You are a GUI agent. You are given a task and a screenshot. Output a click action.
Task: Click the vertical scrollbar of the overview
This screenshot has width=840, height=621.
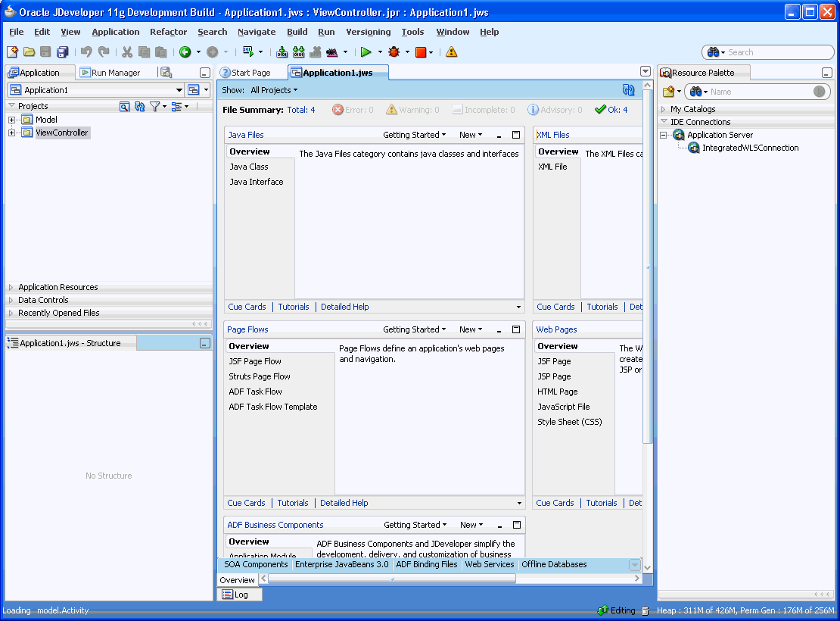pyautogui.click(x=647, y=267)
